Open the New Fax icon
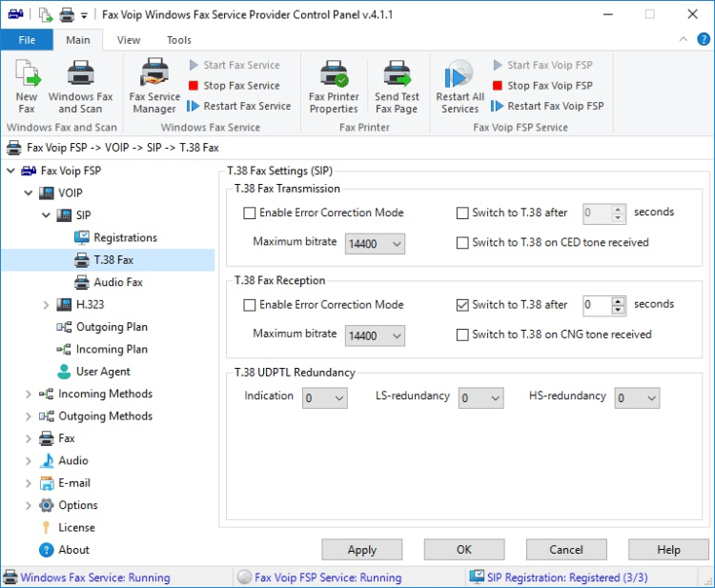The image size is (715, 588). [27, 73]
